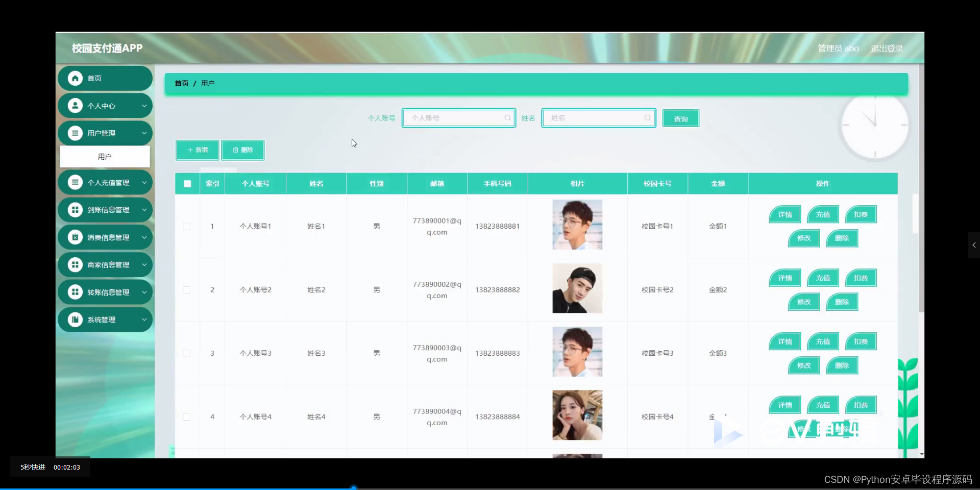This screenshot has height=490, width=980.
Task: Collapse the 用户管理 menu chevron
Action: click(x=145, y=133)
